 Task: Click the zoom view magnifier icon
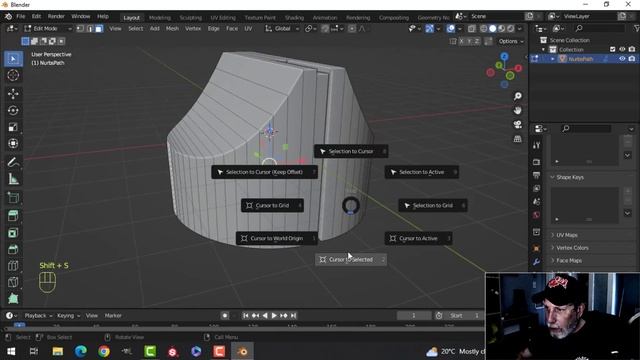[x=517, y=96]
